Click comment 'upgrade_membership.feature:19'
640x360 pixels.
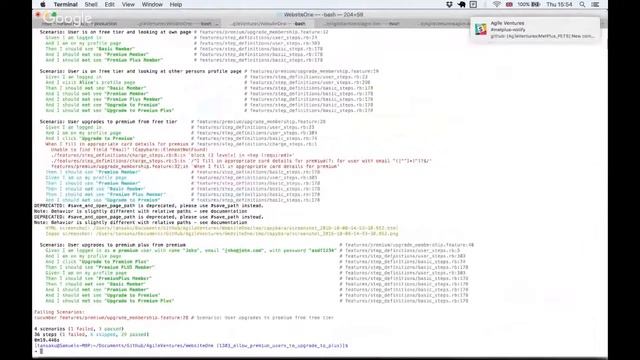311,71
